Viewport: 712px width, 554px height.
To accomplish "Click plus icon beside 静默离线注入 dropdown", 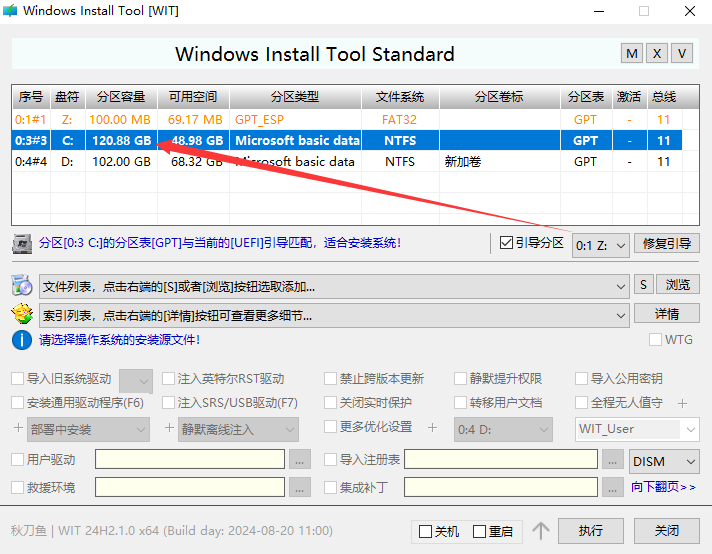I will tap(169, 428).
